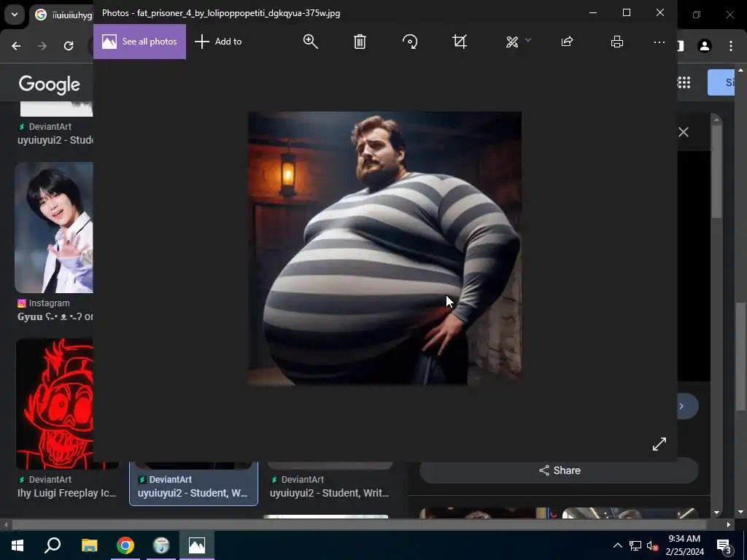This screenshot has width=747, height=560.
Task: Click the displayed prisoner photo
Action: [384, 248]
